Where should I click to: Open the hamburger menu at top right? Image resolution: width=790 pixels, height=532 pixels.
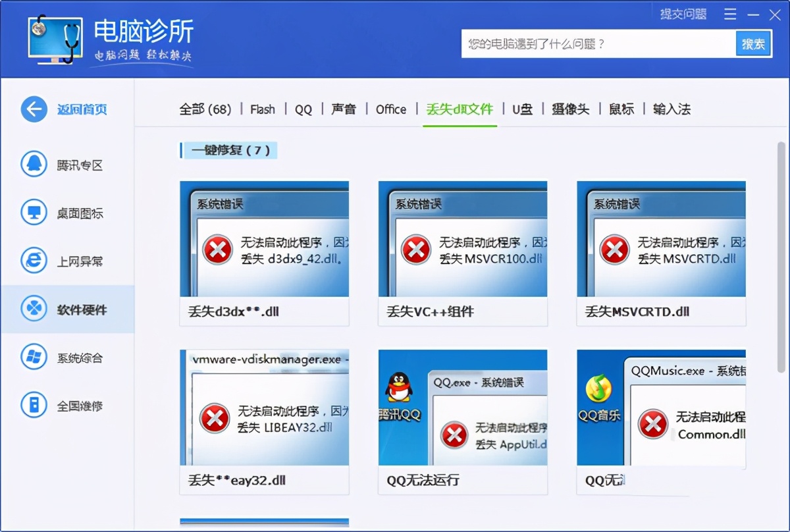point(730,14)
